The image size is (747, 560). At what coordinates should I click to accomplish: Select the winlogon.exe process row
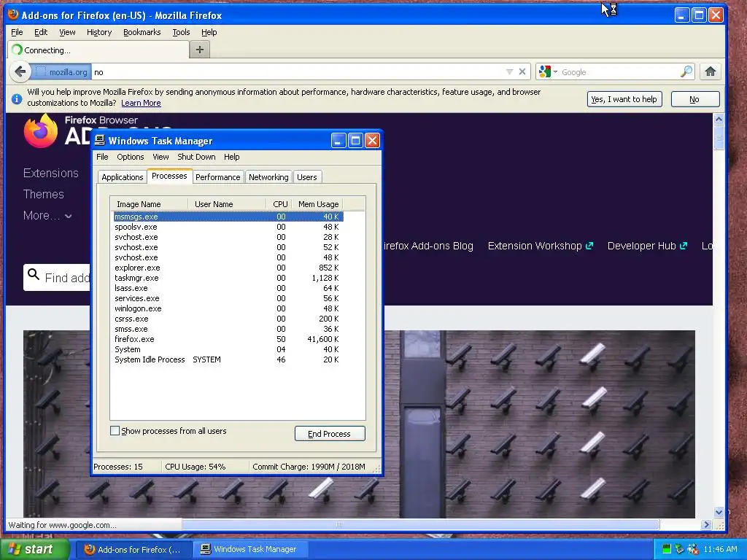pyautogui.click(x=228, y=308)
